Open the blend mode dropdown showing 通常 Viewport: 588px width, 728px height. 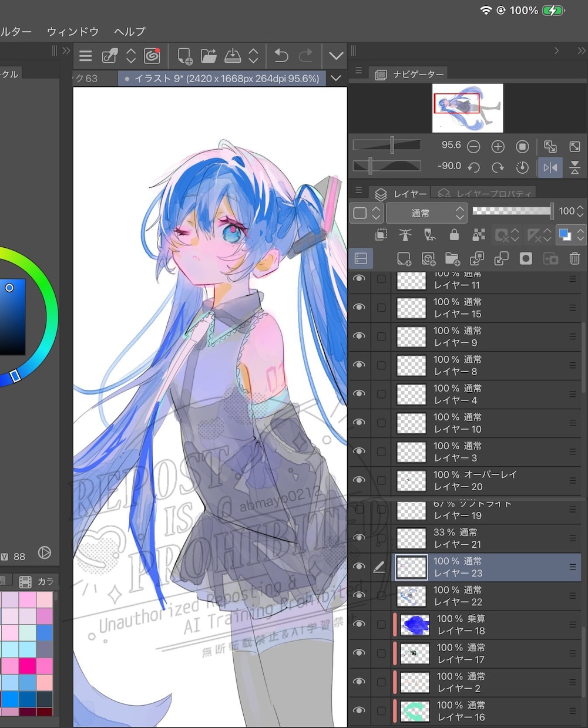click(x=426, y=213)
